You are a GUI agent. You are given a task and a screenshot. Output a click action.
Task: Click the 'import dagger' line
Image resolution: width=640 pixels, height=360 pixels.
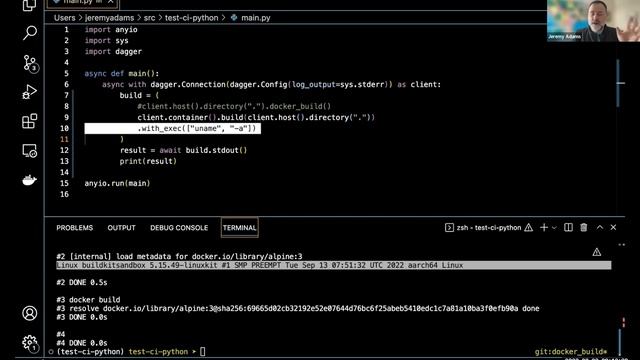tap(113, 51)
